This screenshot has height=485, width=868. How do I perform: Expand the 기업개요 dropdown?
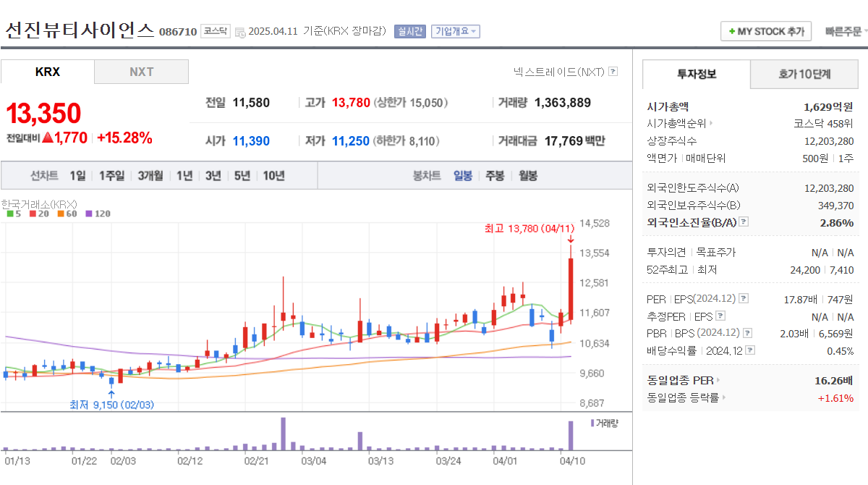click(456, 31)
